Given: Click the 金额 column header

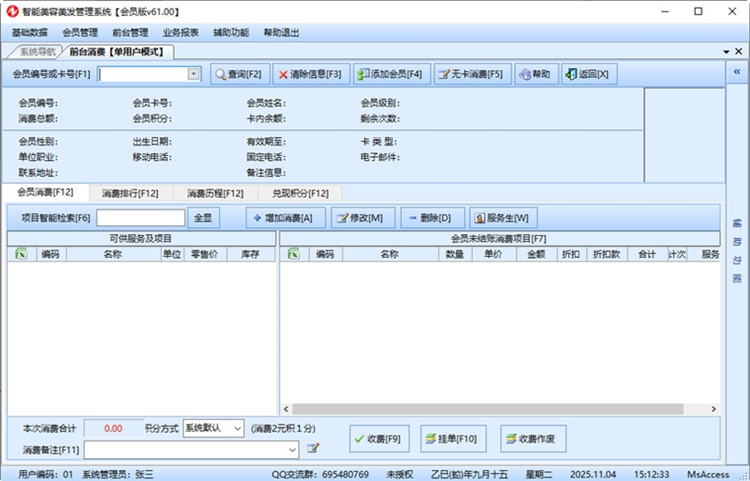Looking at the screenshot, I should point(536,254).
